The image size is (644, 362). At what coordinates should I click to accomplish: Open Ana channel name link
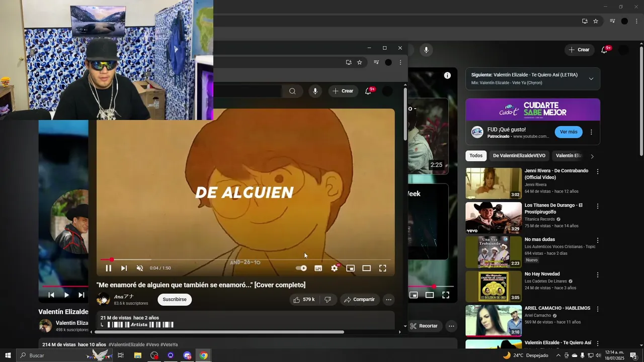click(124, 297)
